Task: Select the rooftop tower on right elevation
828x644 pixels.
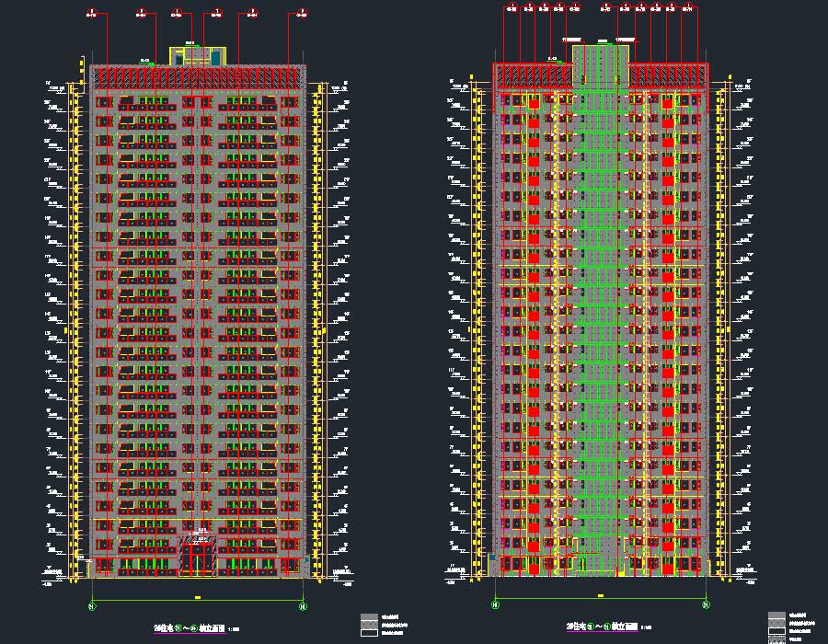Action: [601, 64]
